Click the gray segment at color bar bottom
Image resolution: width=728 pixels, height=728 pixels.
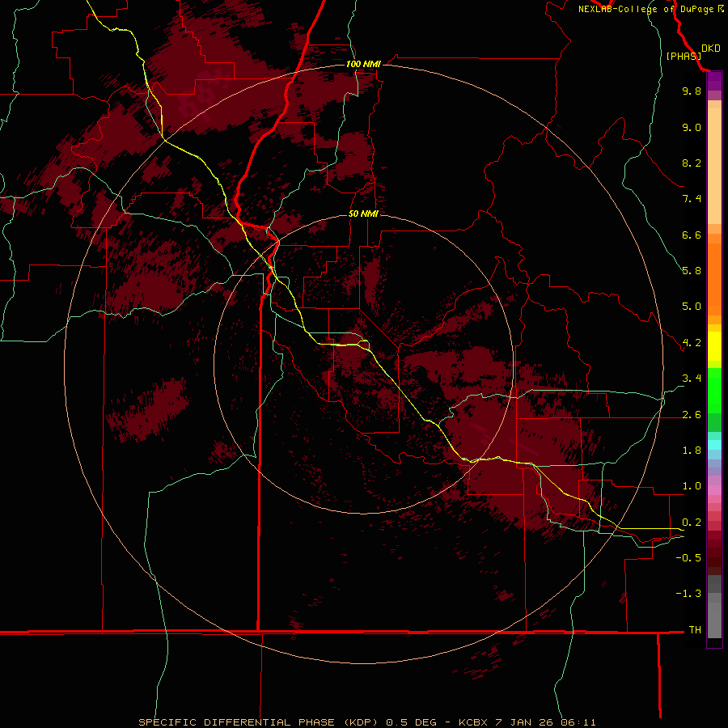714,615
